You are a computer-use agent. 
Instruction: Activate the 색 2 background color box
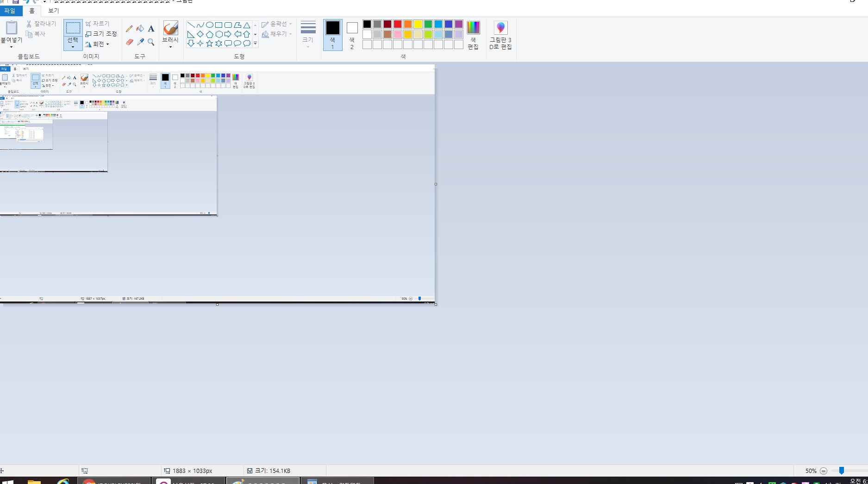(x=352, y=35)
